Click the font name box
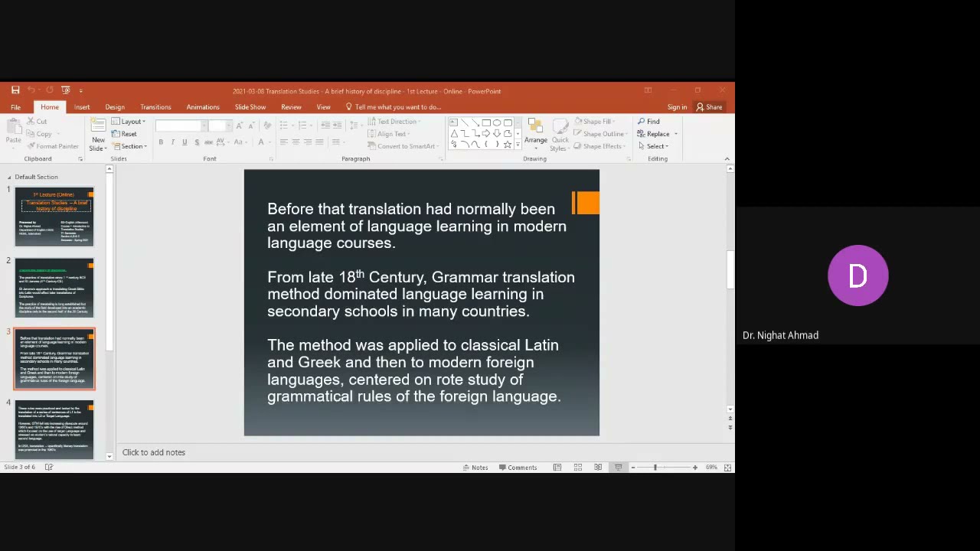Image resolution: width=980 pixels, height=551 pixels. [181, 126]
